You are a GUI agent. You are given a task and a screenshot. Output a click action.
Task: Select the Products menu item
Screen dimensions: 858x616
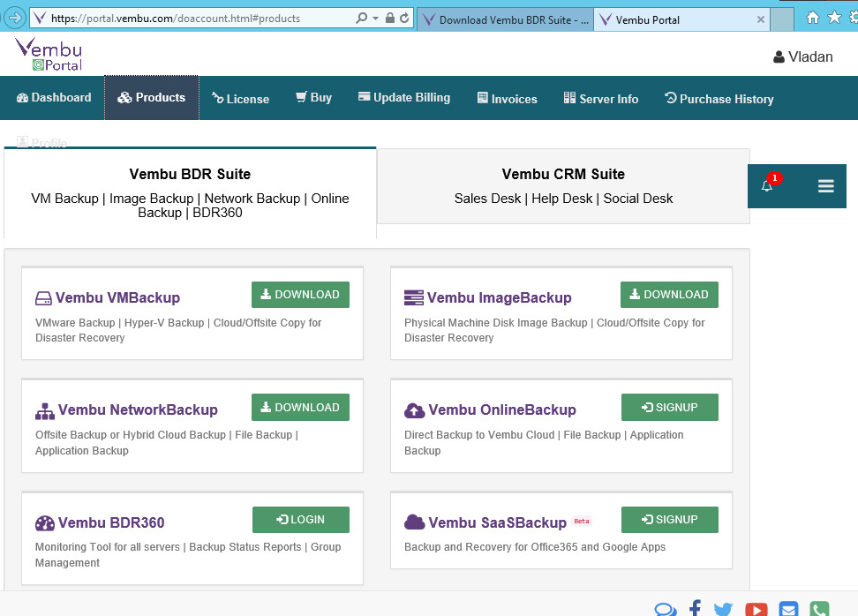pos(152,97)
